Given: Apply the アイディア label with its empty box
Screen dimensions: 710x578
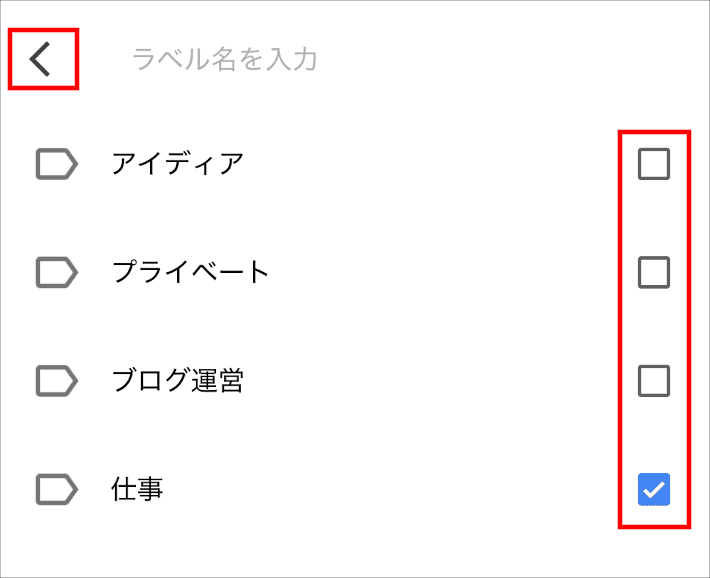Looking at the screenshot, I should coord(654,163).
